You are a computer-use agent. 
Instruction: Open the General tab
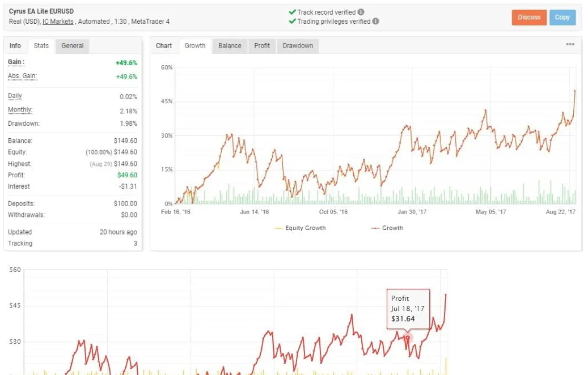pos(73,46)
